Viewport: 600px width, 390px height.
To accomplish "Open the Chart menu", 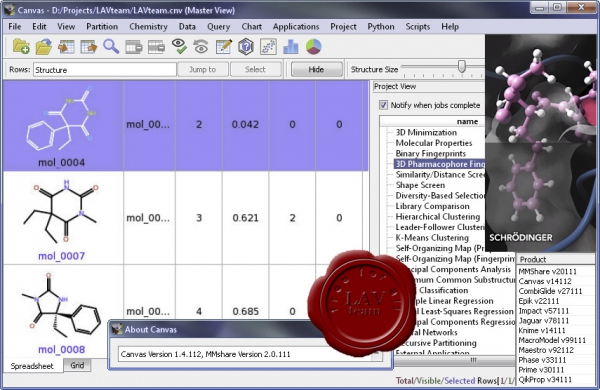I will click(251, 26).
